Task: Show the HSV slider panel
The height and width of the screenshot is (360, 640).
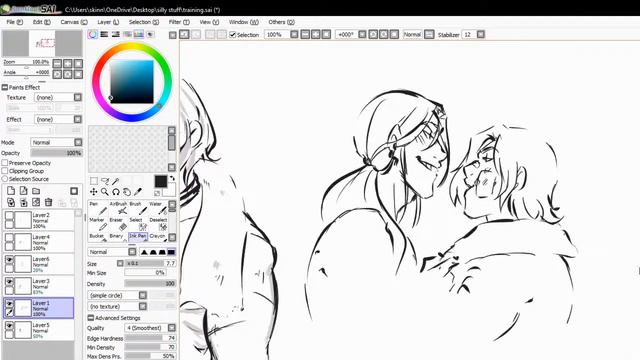Action: 116,34
